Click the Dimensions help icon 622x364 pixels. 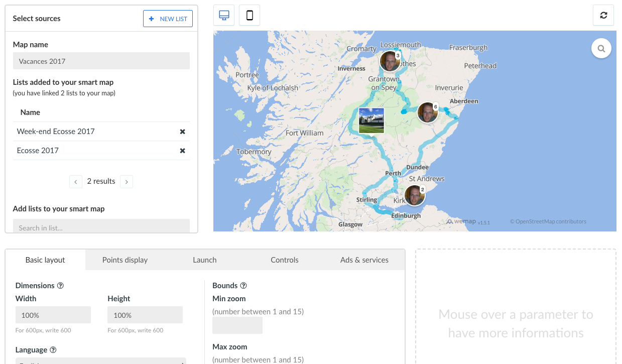61,285
